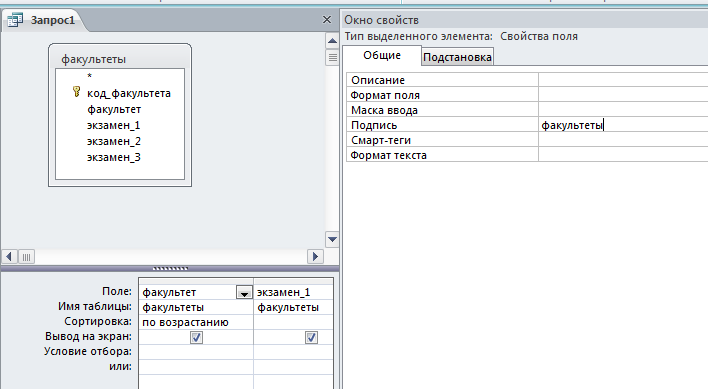Click the pane splitter grip handle
Viewport: 708px width, 389px height.
click(x=170, y=269)
